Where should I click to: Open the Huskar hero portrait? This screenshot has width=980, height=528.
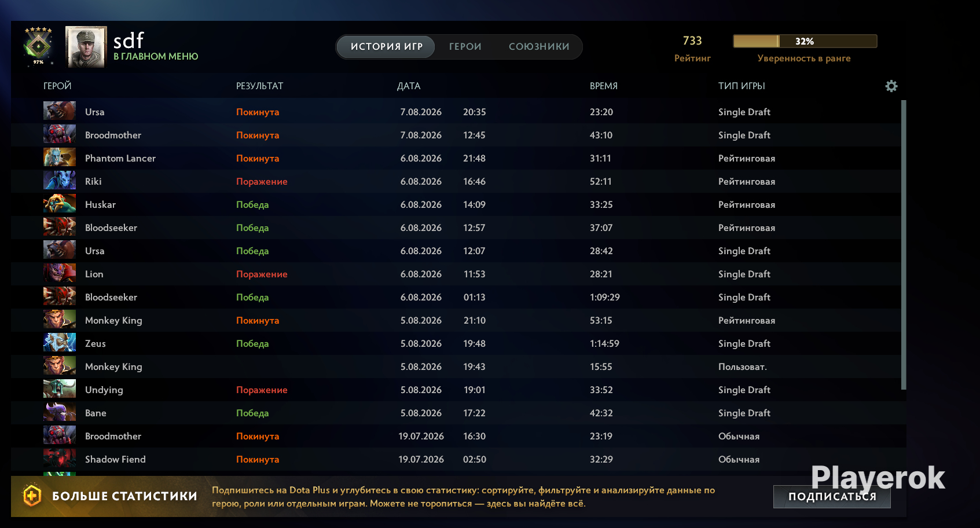60,204
